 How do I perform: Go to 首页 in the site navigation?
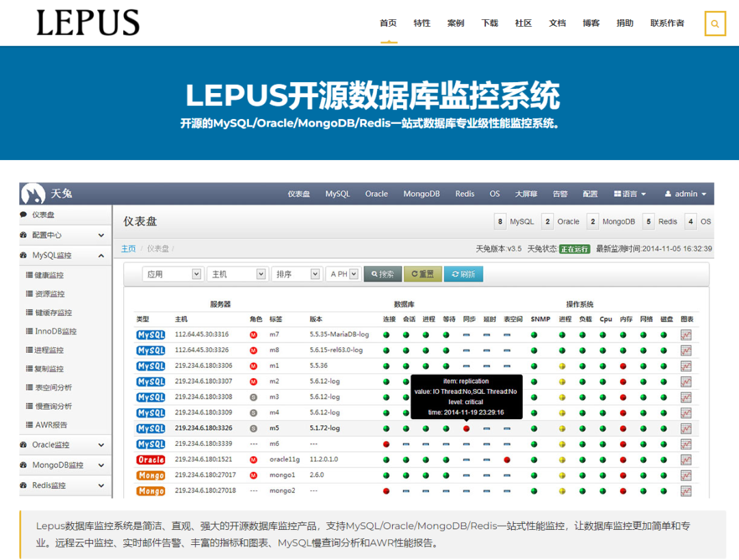point(389,23)
